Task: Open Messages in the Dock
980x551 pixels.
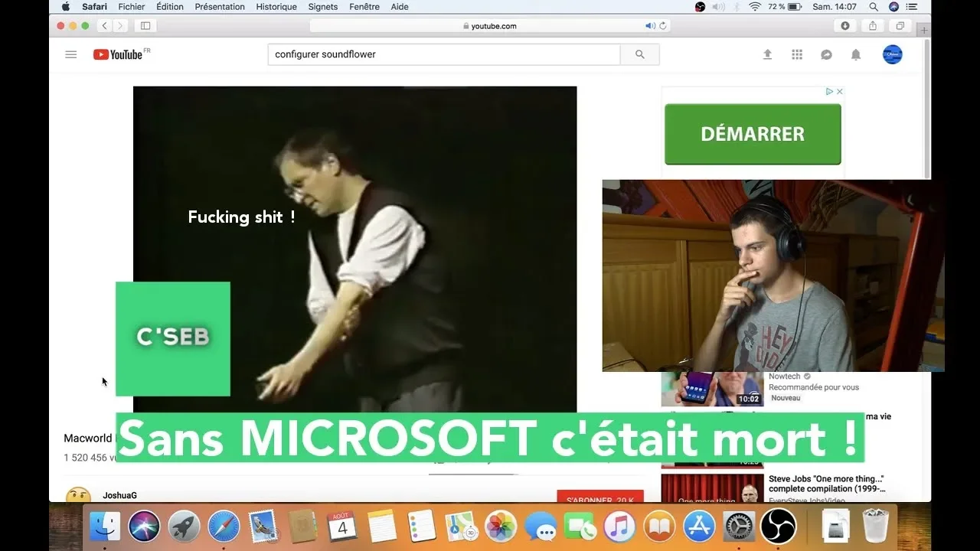Action: tap(541, 526)
